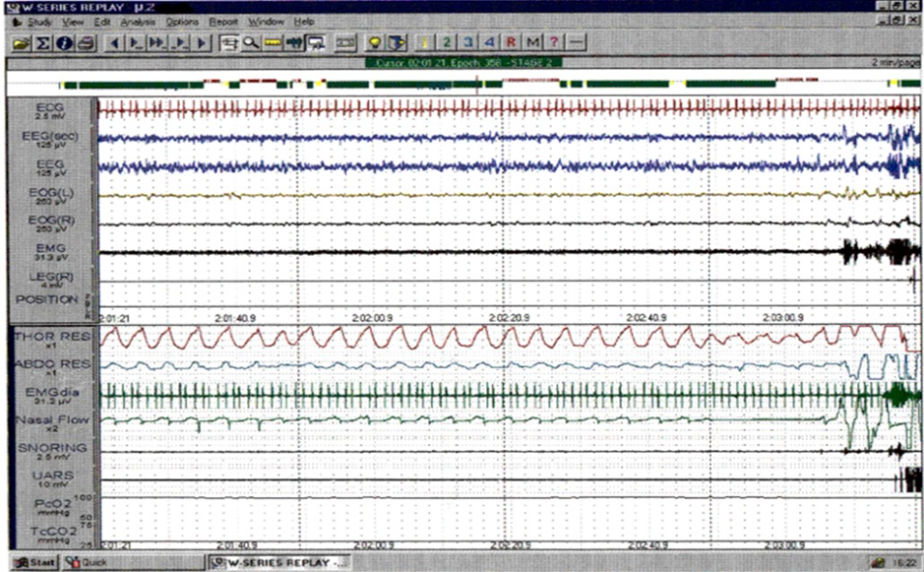Mark epoch as movement with M button
924x572 pixels.
point(532,43)
